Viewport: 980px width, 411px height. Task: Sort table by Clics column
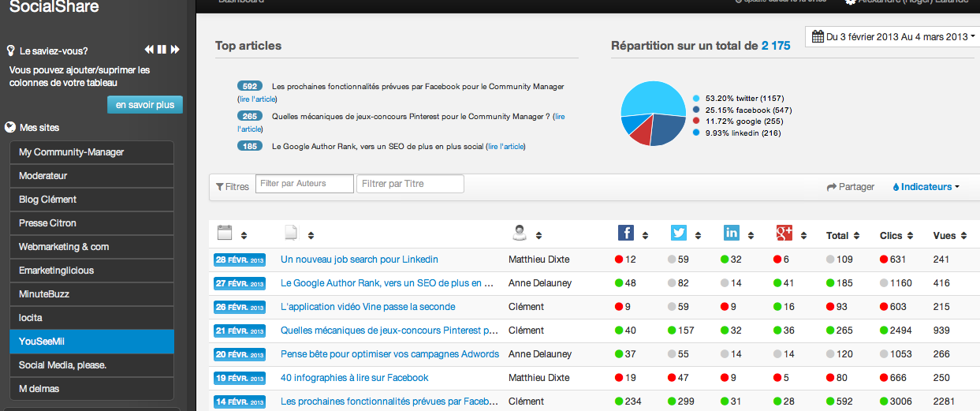coord(896,235)
